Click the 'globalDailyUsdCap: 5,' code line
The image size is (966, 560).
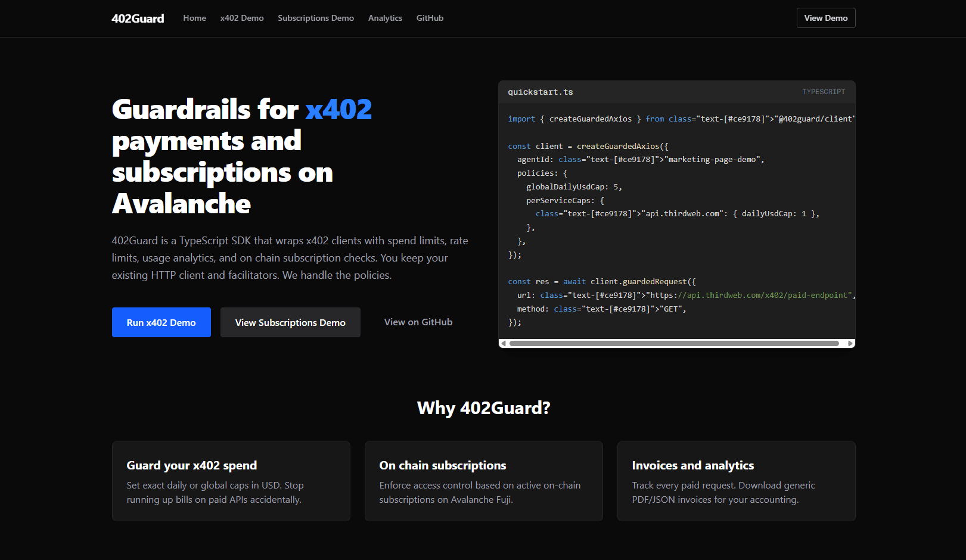[574, 186]
